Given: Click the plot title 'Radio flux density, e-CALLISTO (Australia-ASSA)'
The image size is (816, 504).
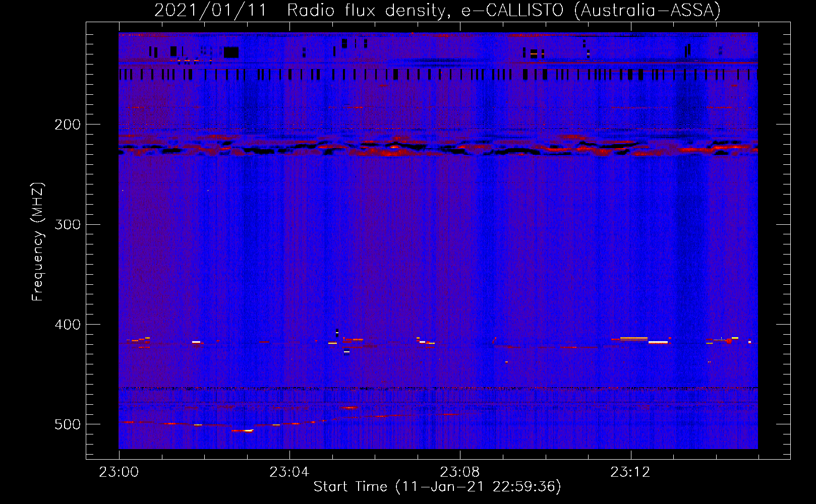Looking at the screenshot, I should click(x=504, y=11).
